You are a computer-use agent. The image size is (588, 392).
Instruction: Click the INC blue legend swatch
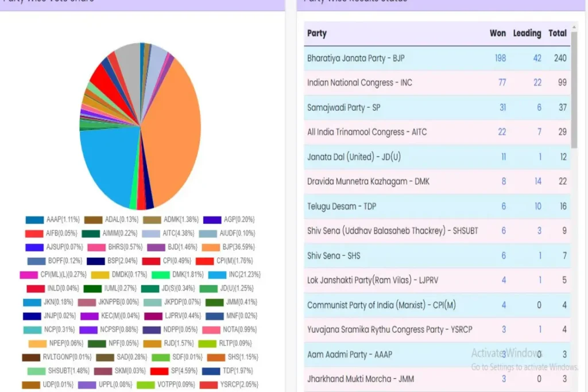(x=217, y=275)
